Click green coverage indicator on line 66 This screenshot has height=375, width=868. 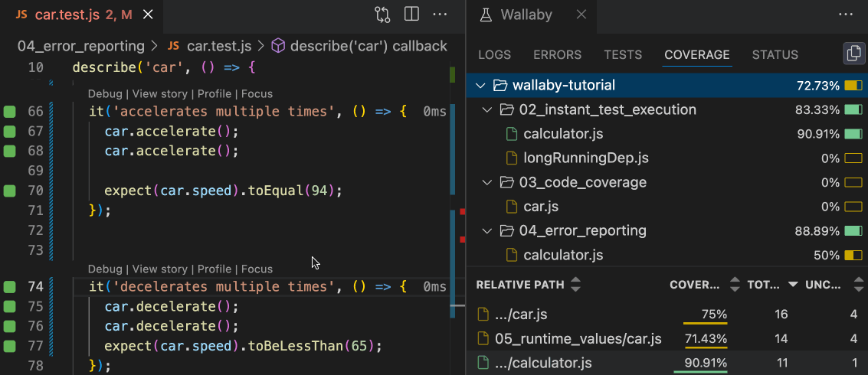click(10, 112)
